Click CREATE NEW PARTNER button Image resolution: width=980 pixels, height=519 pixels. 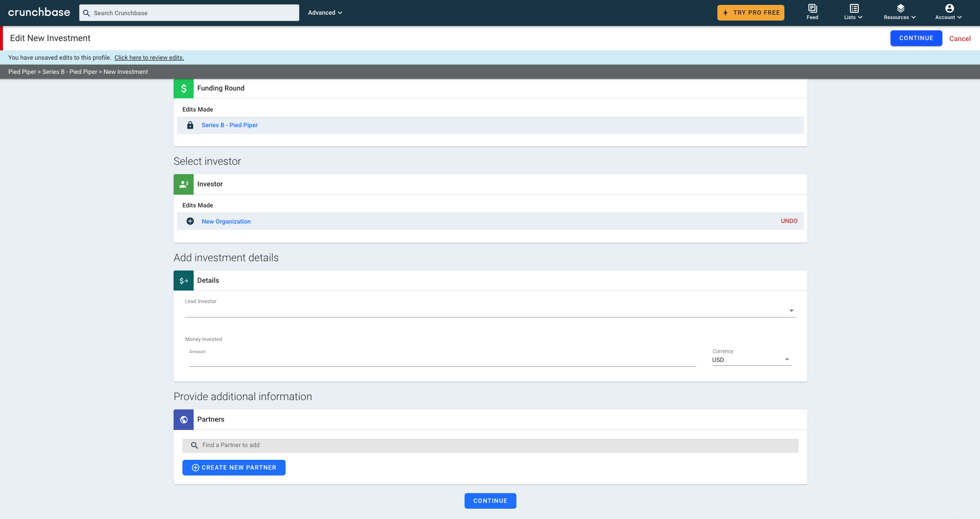point(234,468)
